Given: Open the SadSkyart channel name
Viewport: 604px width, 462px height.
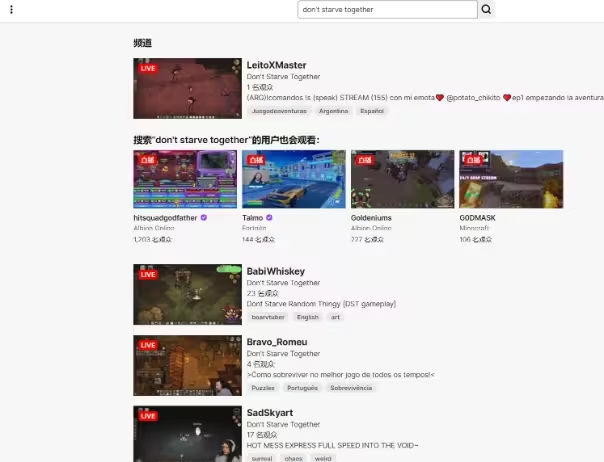Looking at the screenshot, I should click(270, 413).
